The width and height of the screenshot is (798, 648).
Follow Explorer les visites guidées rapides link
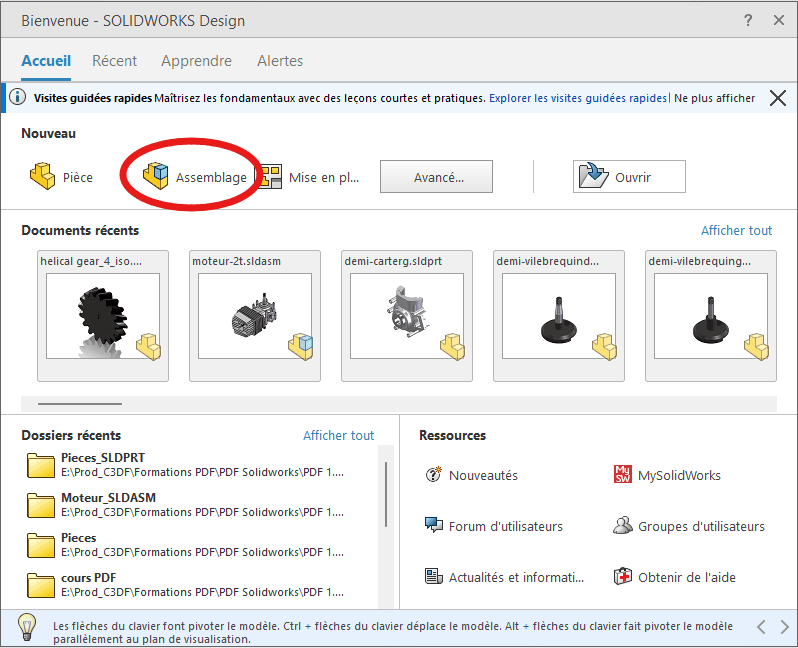[578, 98]
